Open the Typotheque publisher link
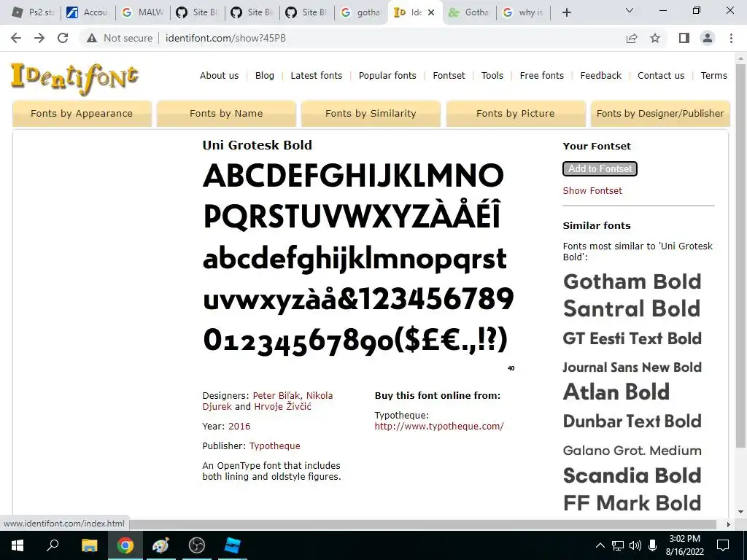747x560 pixels. point(275,446)
